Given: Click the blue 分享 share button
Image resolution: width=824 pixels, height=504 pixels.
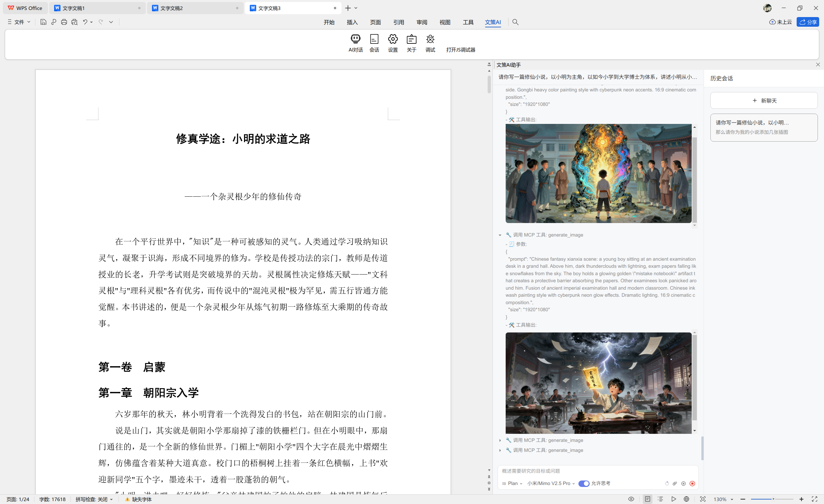Looking at the screenshot, I should 808,22.
